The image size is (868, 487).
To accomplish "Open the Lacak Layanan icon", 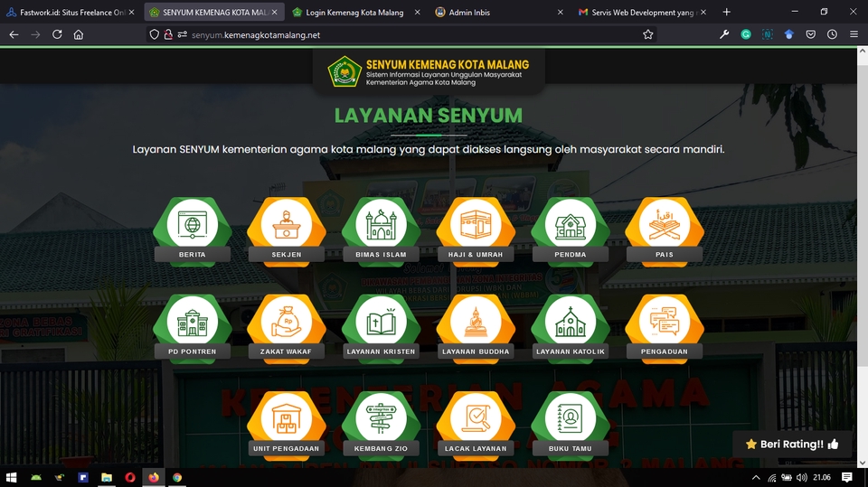I will click(x=476, y=425).
